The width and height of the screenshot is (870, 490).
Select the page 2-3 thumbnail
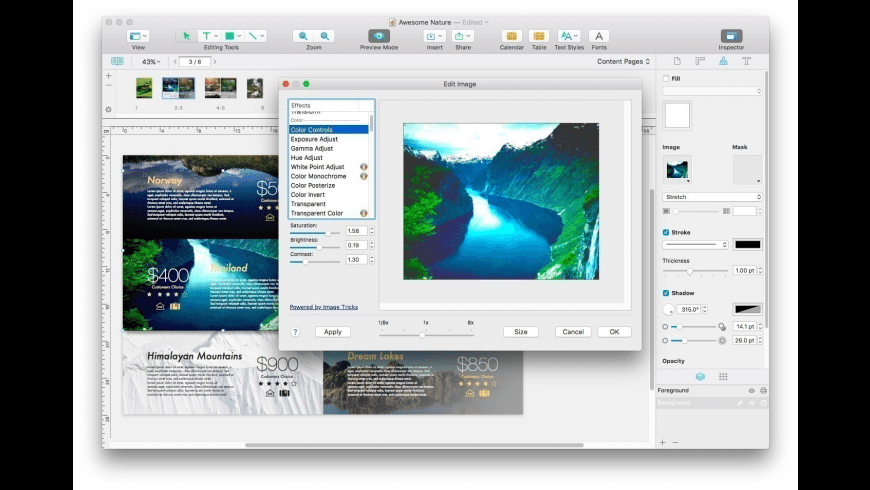[x=179, y=88]
